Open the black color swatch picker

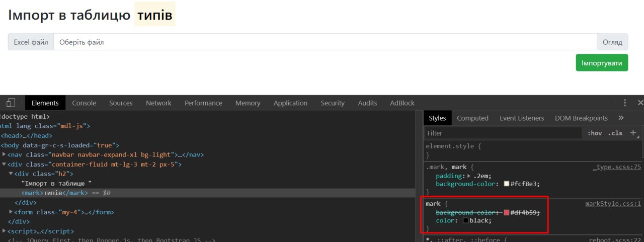tap(465, 220)
